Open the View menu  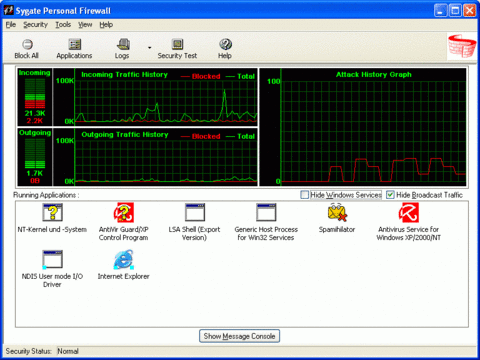point(85,25)
